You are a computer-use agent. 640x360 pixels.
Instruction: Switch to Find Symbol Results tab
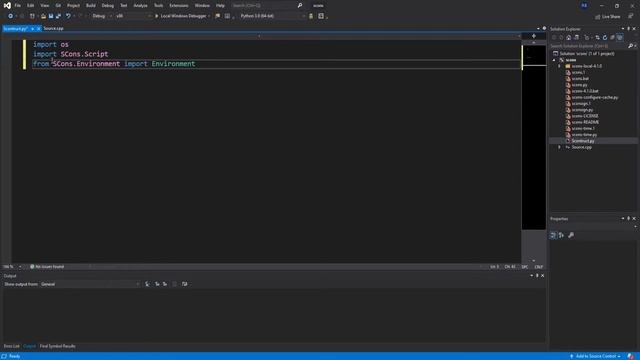(x=58, y=346)
